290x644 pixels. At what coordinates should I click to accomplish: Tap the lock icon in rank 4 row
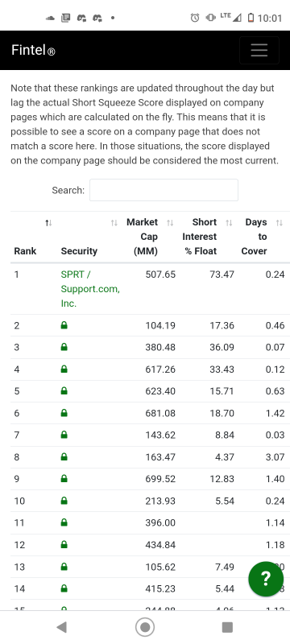[64, 369]
